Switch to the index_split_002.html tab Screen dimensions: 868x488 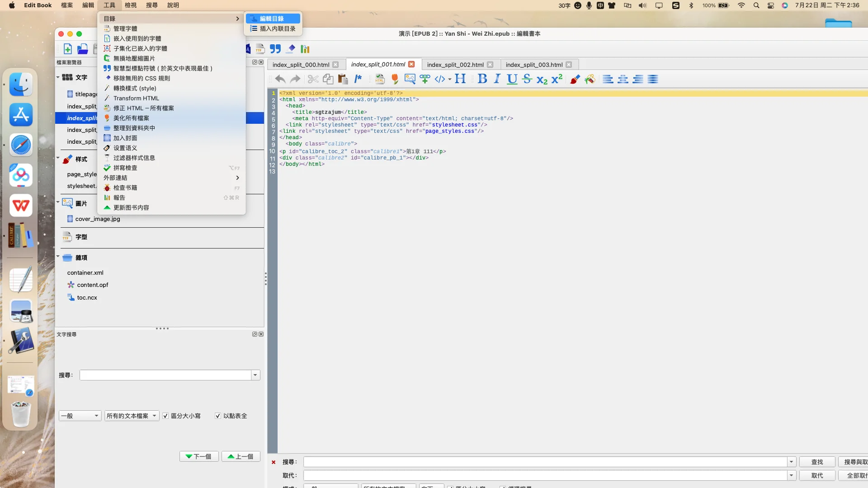pyautogui.click(x=455, y=65)
